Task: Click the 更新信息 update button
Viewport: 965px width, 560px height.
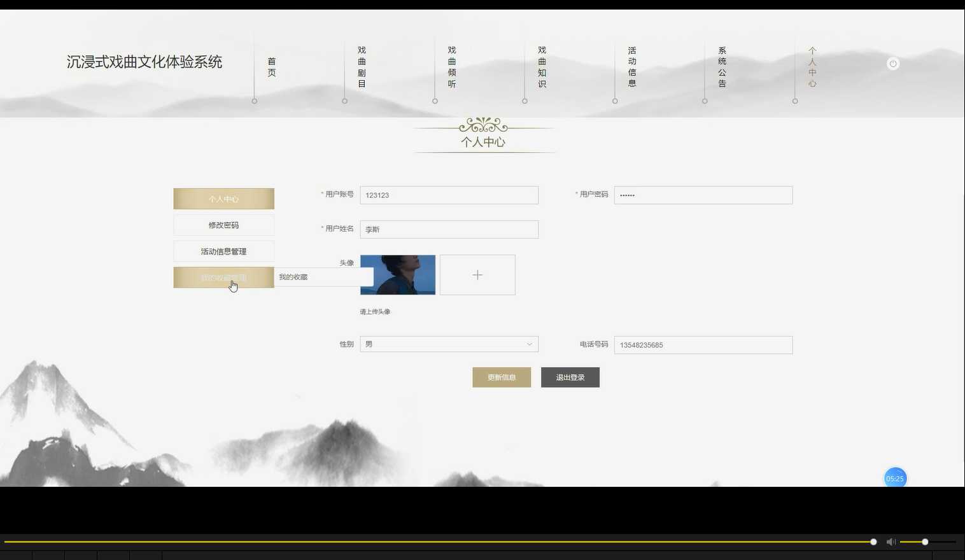Action: point(501,377)
